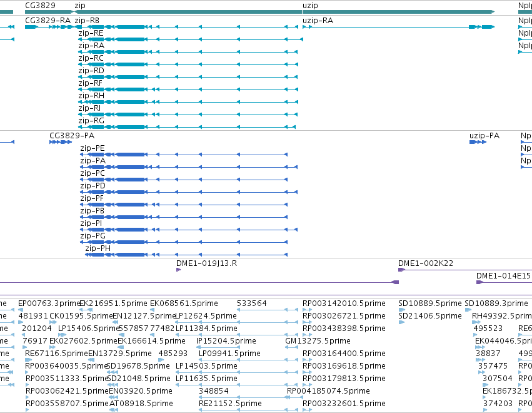This screenshot has height=413, width=532.
Task: Click EST label CK01595.5prime
Action: 81,316
